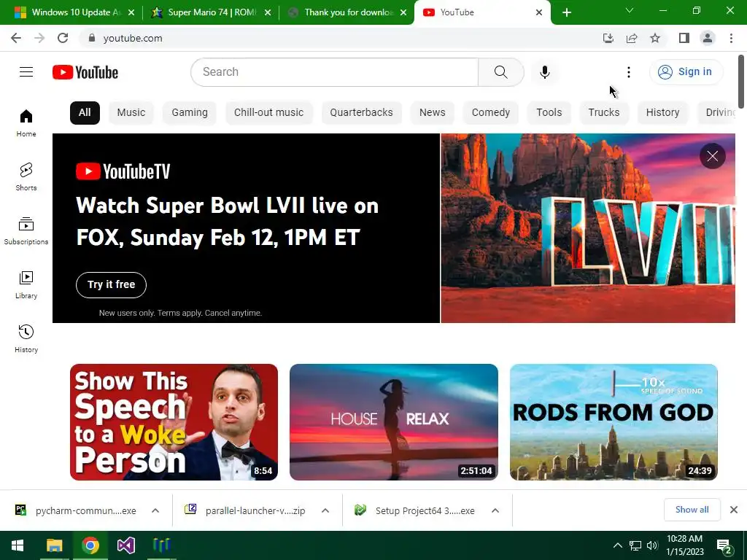The width and height of the screenshot is (747, 560).
Task: Share this page icon
Action: tap(632, 38)
